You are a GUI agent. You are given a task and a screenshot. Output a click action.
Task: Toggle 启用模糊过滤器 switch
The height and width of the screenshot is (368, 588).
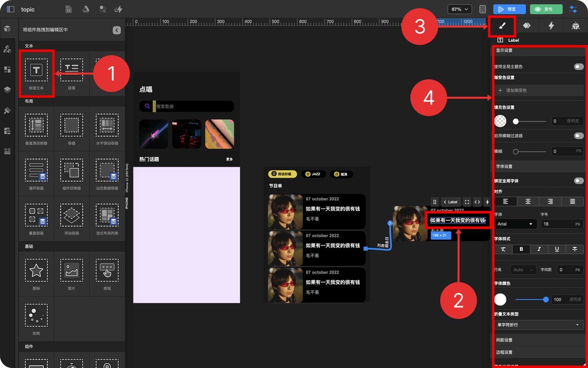point(579,136)
